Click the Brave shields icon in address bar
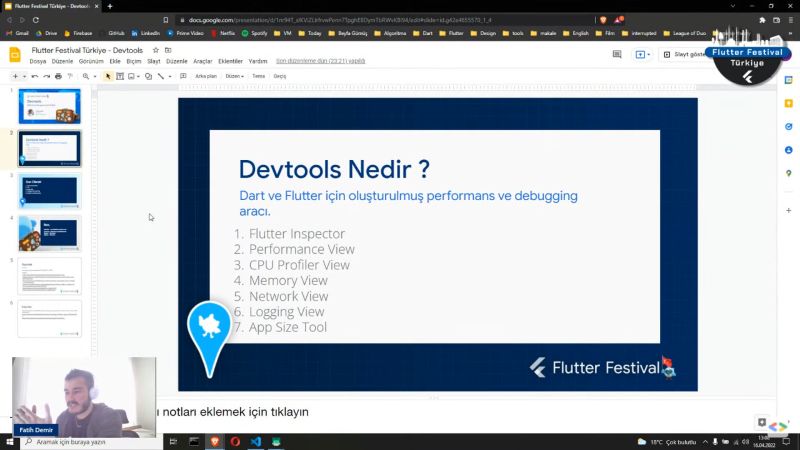Screen dimensions: 800x450 click(x=603, y=20)
